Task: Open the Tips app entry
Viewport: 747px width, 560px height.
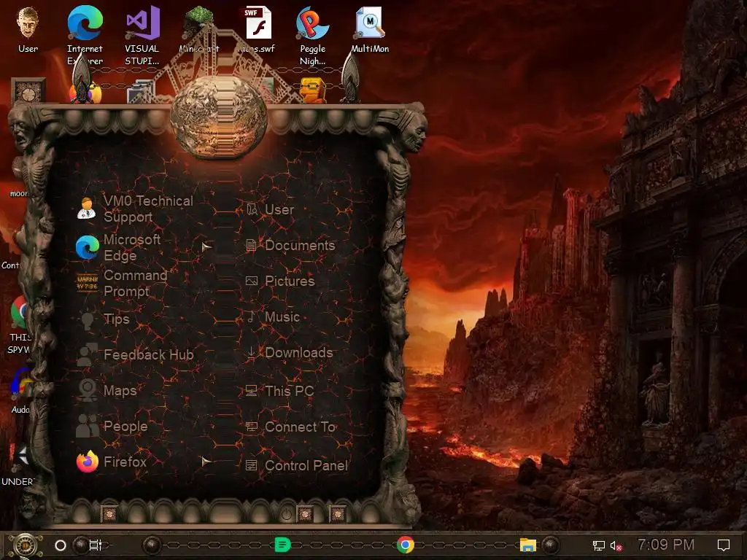Action: [103, 319]
